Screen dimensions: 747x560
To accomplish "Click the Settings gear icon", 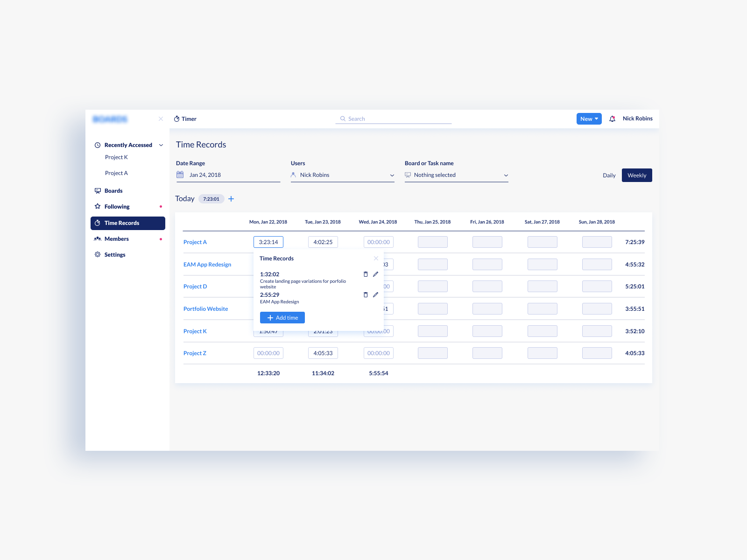I will point(98,254).
